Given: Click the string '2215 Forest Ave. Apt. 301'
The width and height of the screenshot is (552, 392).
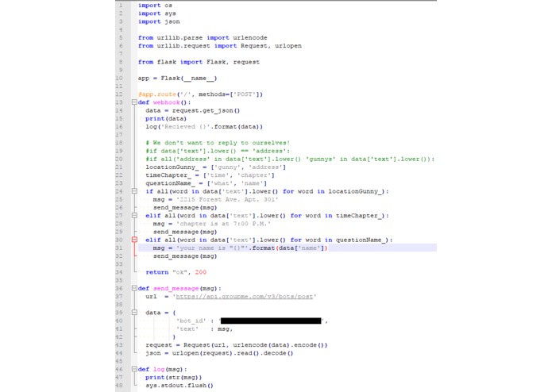Looking at the screenshot, I should 229,200.
